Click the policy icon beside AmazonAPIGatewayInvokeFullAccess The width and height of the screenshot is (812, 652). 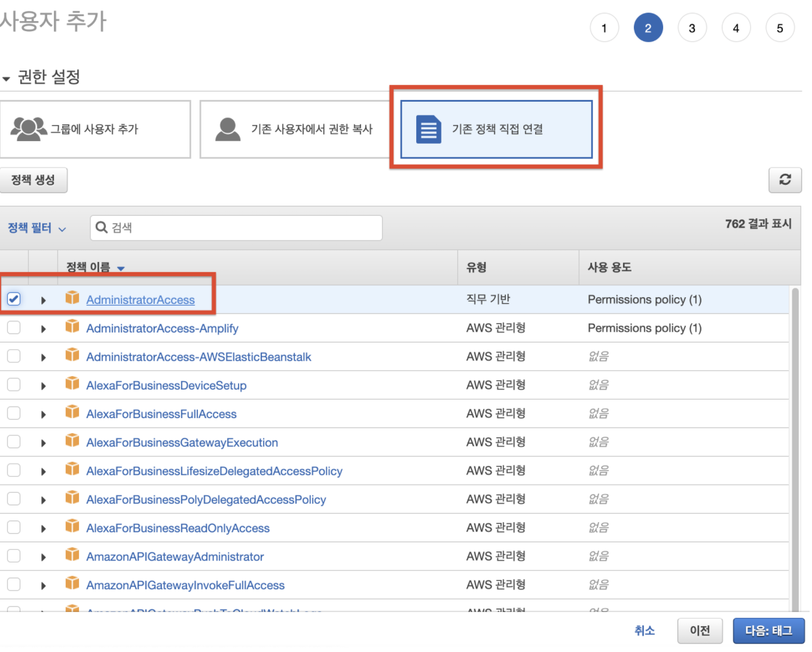point(72,583)
